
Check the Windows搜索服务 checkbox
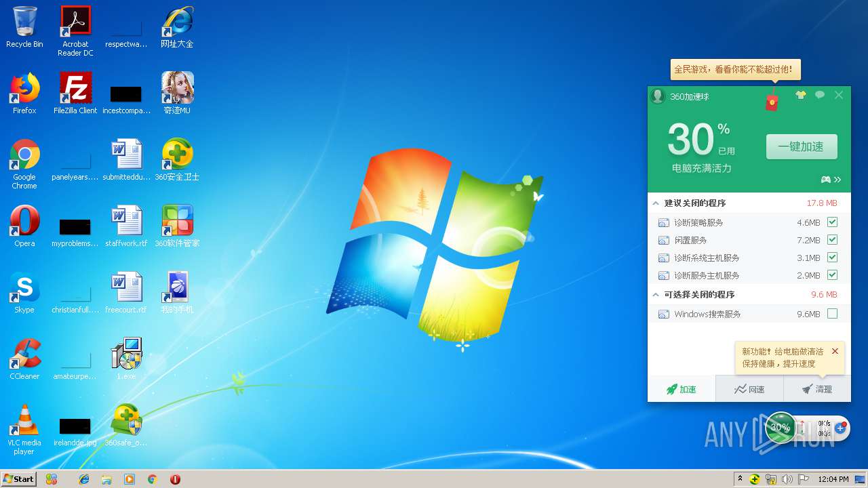pos(832,314)
